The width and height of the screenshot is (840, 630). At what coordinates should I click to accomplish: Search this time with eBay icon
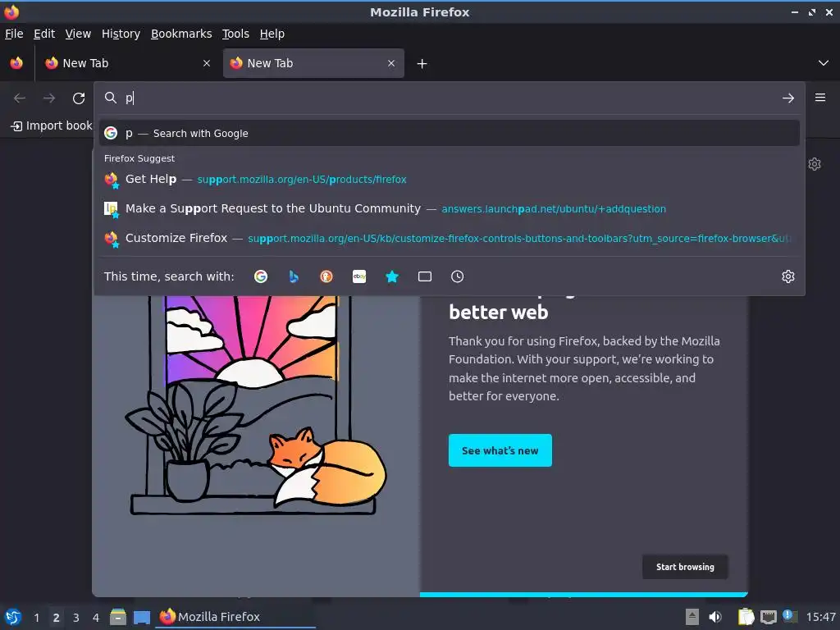click(359, 276)
